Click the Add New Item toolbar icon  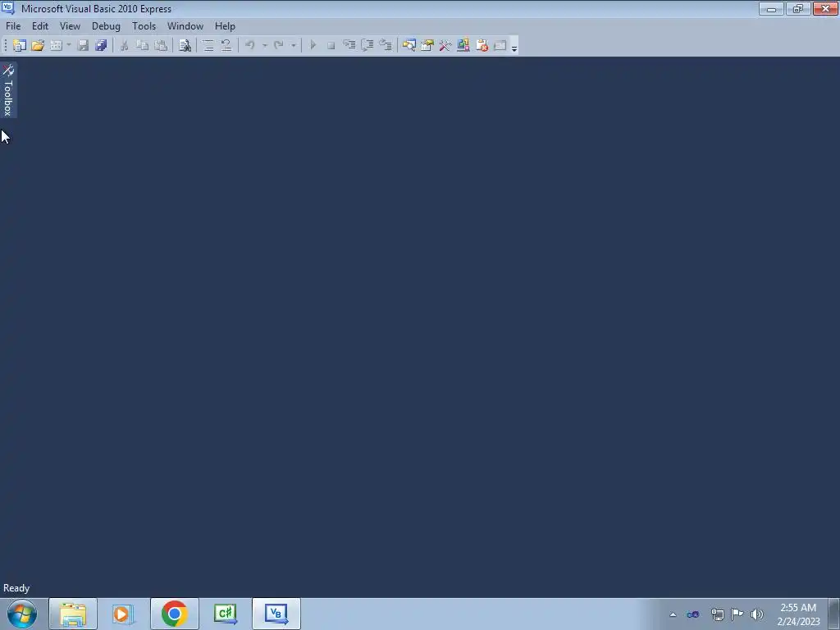[x=57, y=46]
